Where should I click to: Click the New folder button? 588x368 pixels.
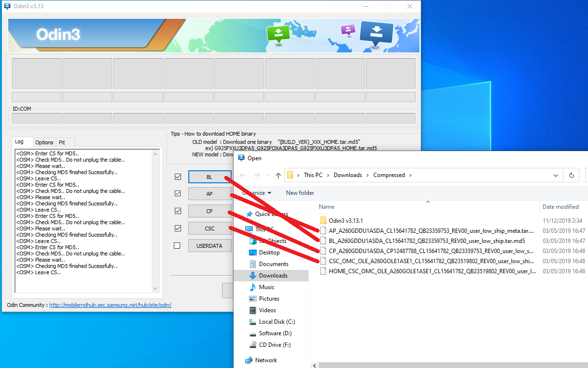pyautogui.click(x=300, y=193)
